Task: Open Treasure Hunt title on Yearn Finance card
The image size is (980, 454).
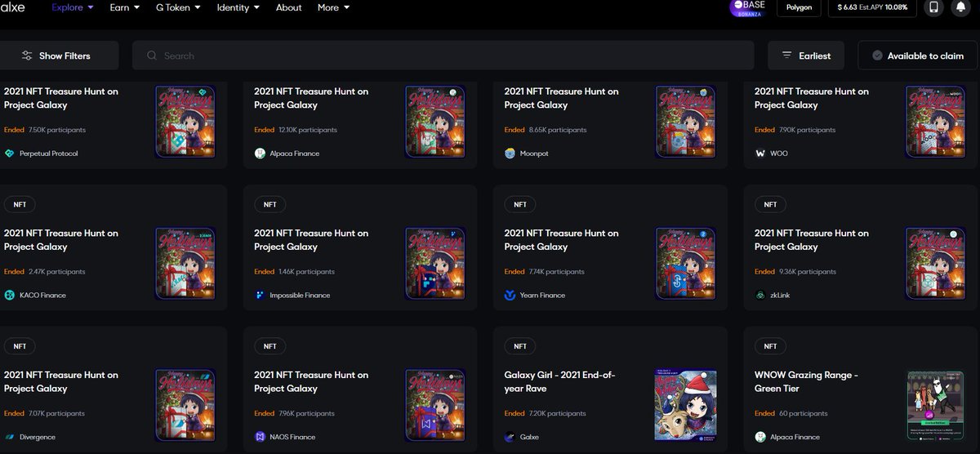Action: coord(561,239)
